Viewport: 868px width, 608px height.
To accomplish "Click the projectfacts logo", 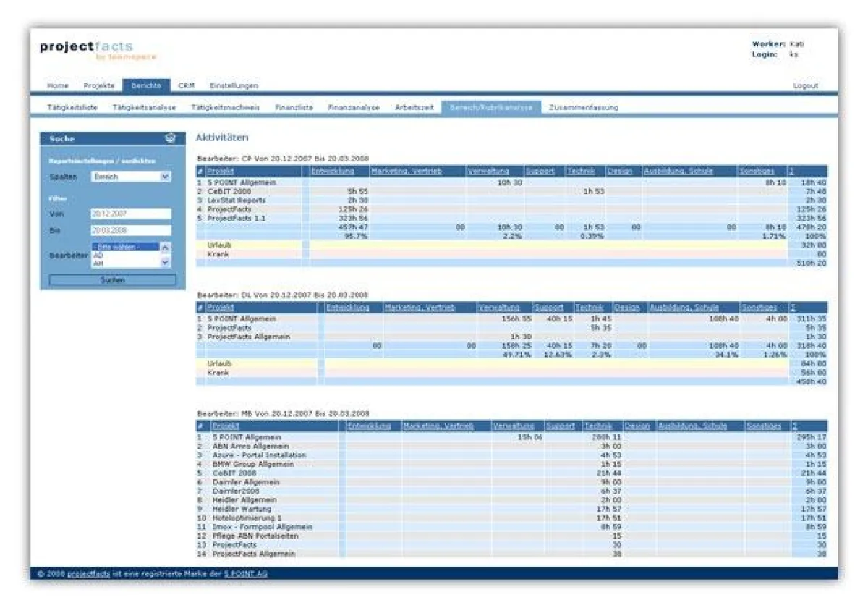I will pyautogui.click(x=97, y=50).
